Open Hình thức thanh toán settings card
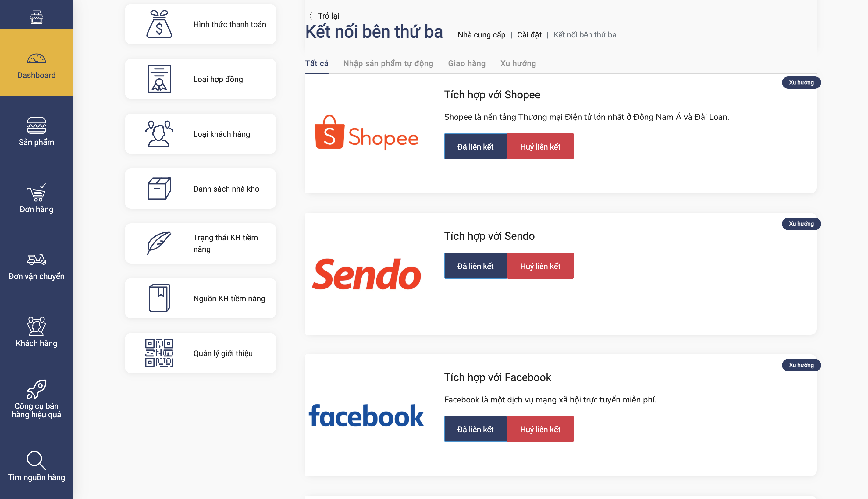Image resolution: width=868 pixels, height=499 pixels. pyautogui.click(x=201, y=24)
